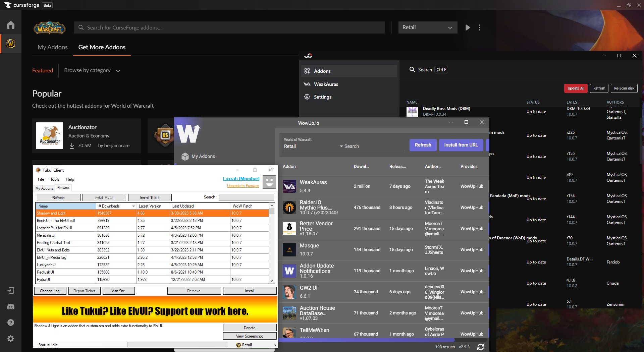Click the Deadly Boss Mods addon icon
The width and height of the screenshot is (644, 352).
point(412,112)
